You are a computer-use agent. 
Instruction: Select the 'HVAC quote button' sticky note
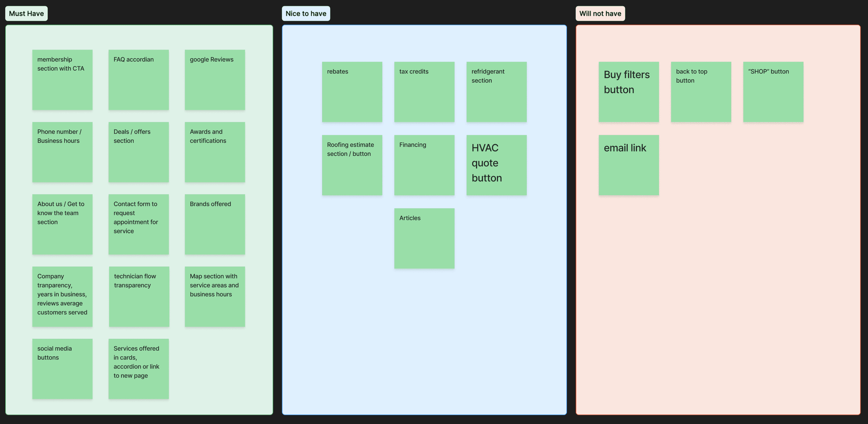coord(496,165)
